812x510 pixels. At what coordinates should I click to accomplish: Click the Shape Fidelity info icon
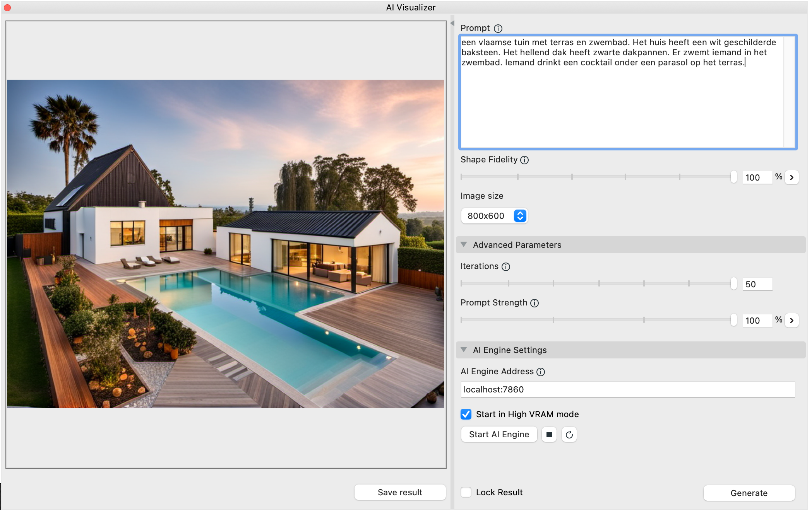tap(524, 160)
